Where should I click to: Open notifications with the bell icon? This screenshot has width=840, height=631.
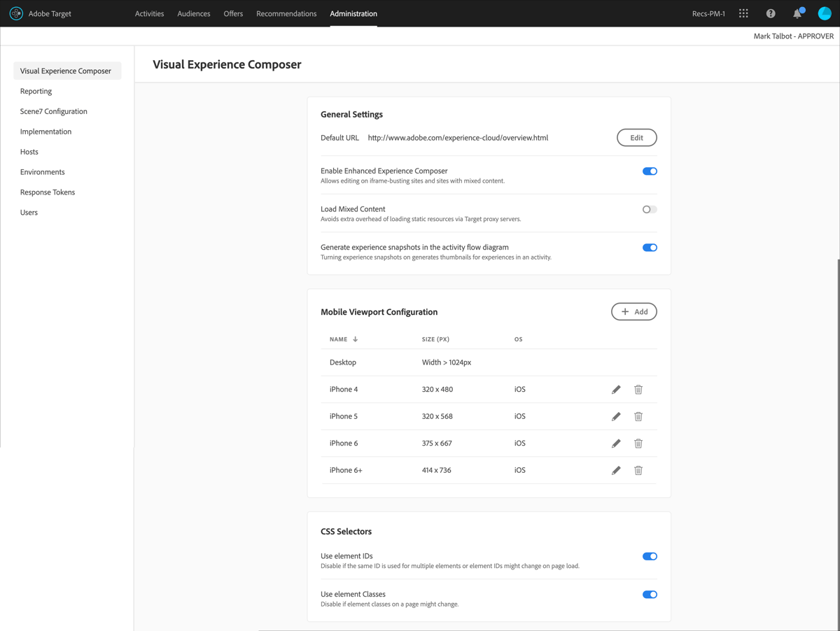coord(797,13)
